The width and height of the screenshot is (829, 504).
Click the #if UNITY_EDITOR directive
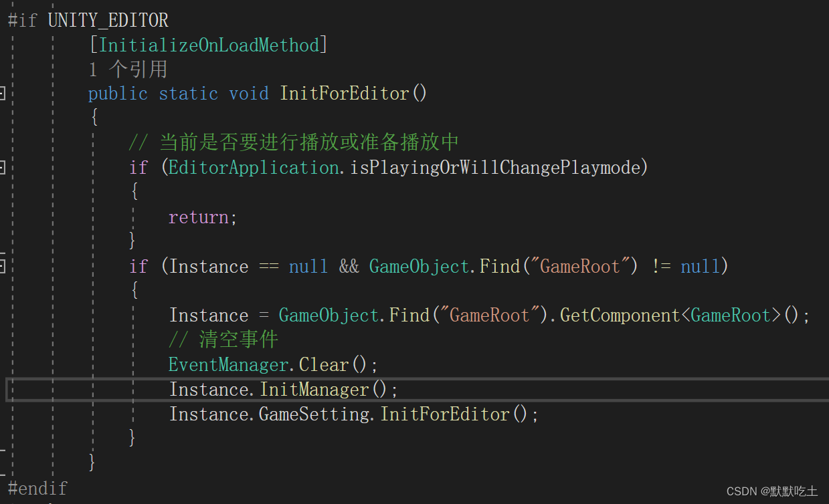(88, 19)
